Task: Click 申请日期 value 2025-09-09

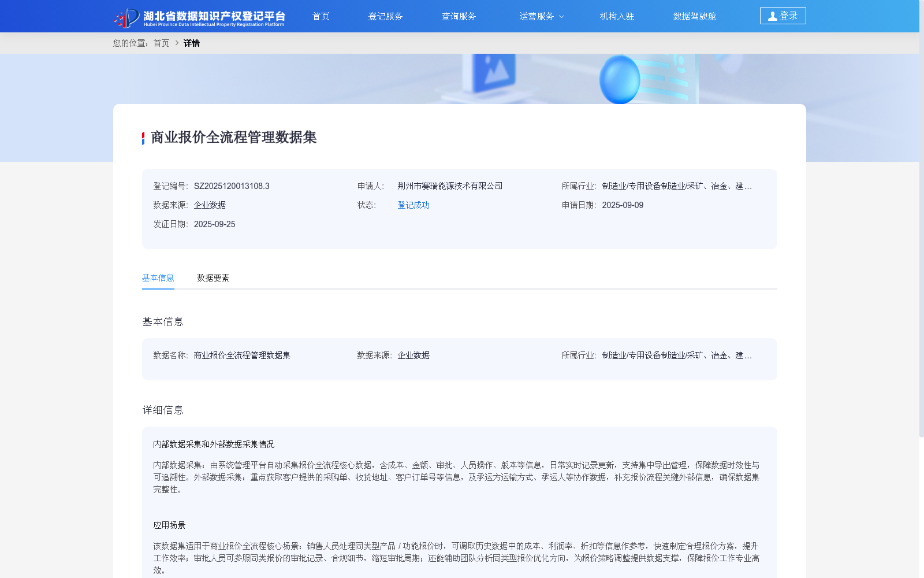Action: pyautogui.click(x=623, y=205)
